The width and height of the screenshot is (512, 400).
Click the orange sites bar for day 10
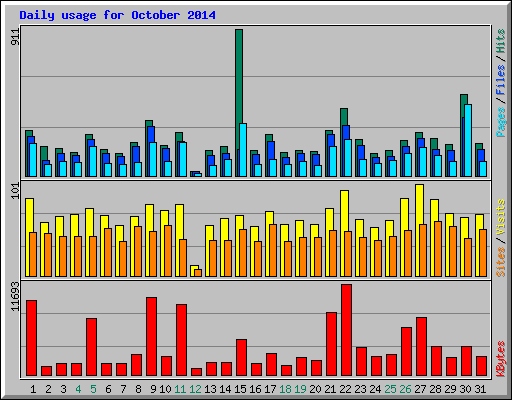pyautogui.click(x=168, y=251)
